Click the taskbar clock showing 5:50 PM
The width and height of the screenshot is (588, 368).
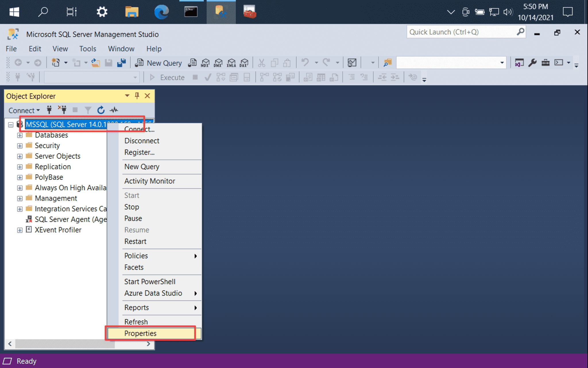535,12
